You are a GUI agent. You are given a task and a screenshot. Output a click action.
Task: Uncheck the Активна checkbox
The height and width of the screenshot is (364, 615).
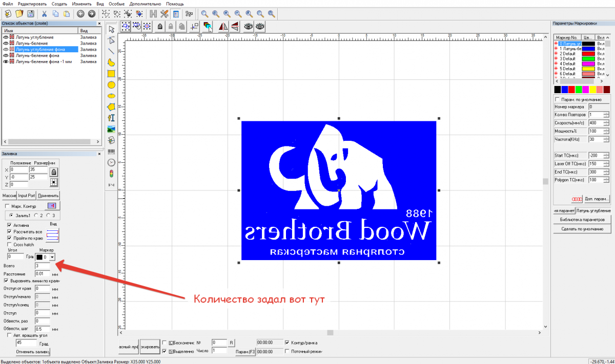click(x=10, y=225)
